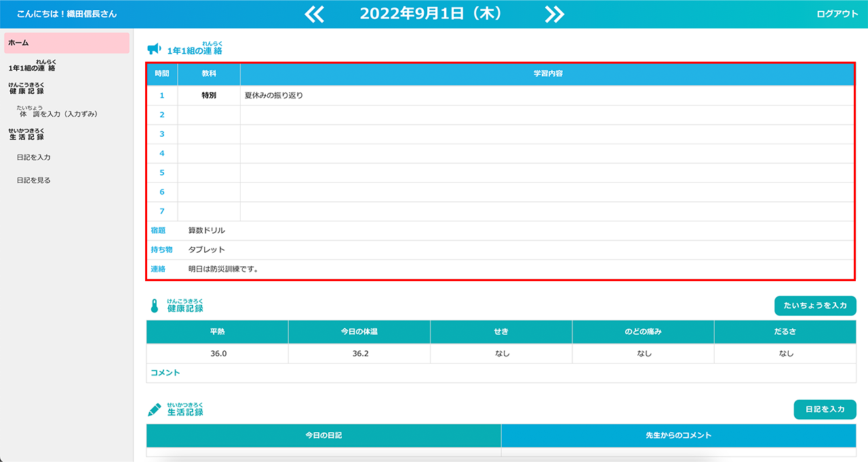The image size is (868, 462).
Task: Click the コメント label in health record
Action: coord(165,373)
